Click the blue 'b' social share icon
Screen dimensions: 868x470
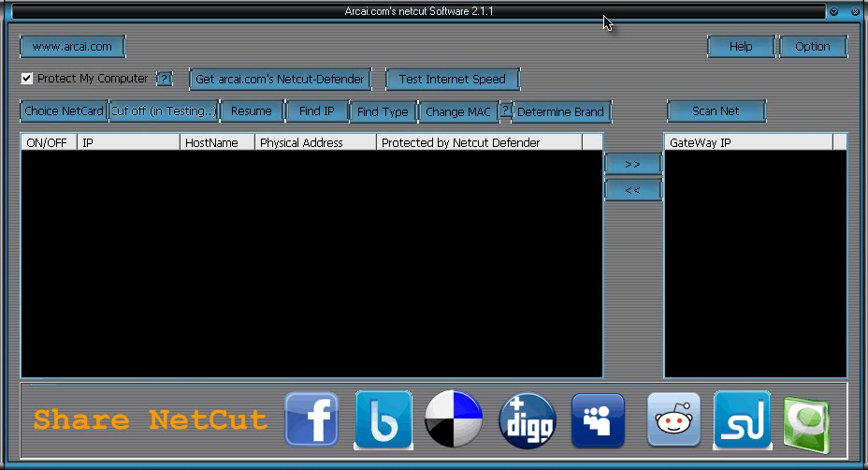[383, 419]
